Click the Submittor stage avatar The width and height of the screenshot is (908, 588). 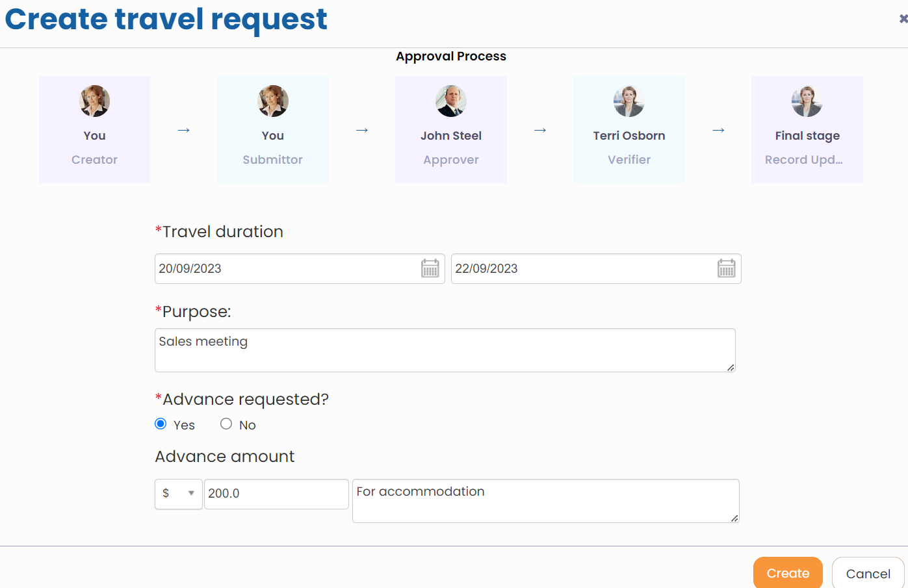(x=272, y=101)
